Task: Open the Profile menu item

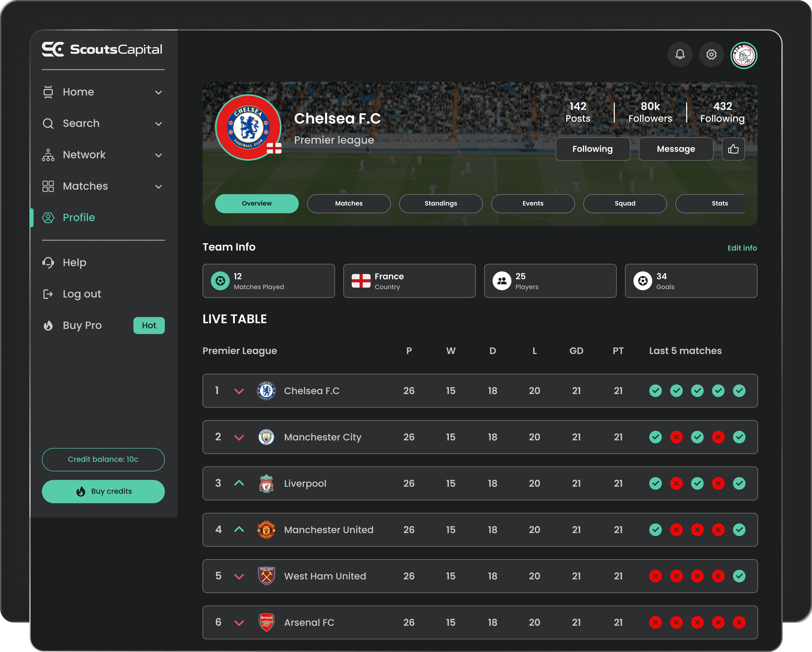Action: 79,217
